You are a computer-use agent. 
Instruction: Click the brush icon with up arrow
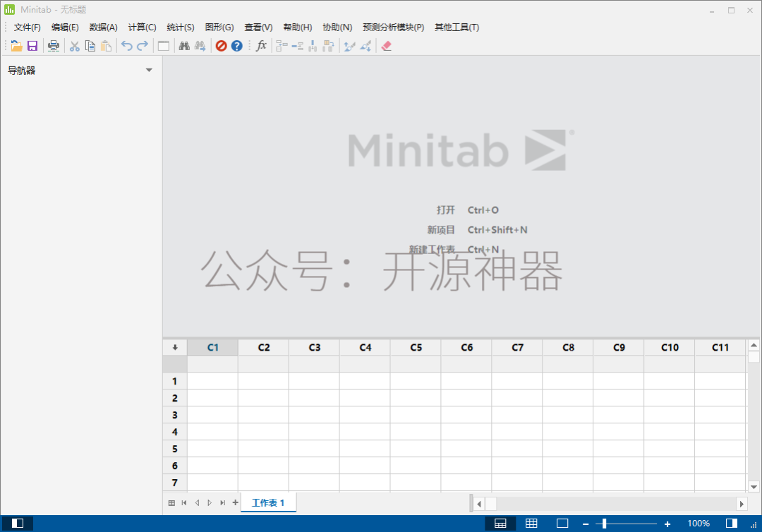[x=349, y=46]
